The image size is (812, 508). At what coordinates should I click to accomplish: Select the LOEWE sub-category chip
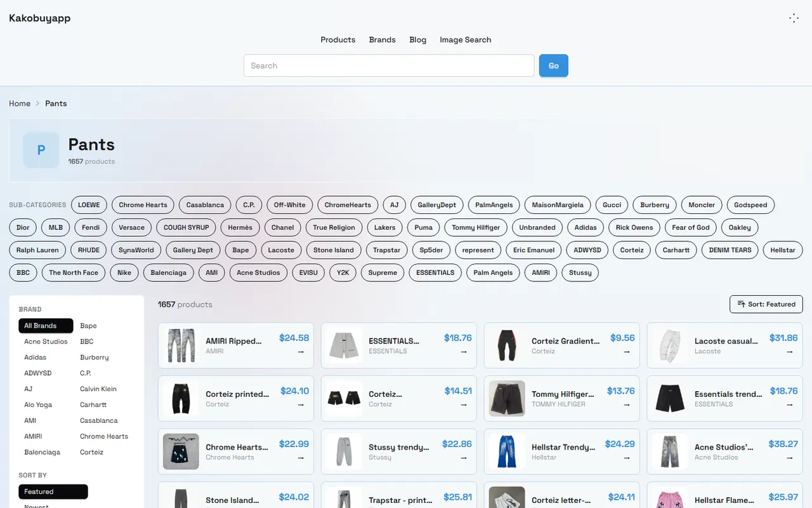pos(89,205)
